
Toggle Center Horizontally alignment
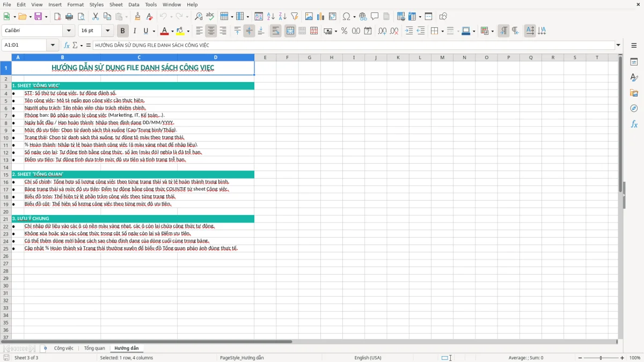(211, 31)
